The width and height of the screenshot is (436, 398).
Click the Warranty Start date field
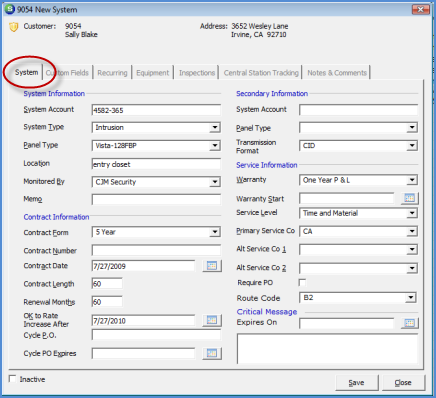[x=347, y=199]
